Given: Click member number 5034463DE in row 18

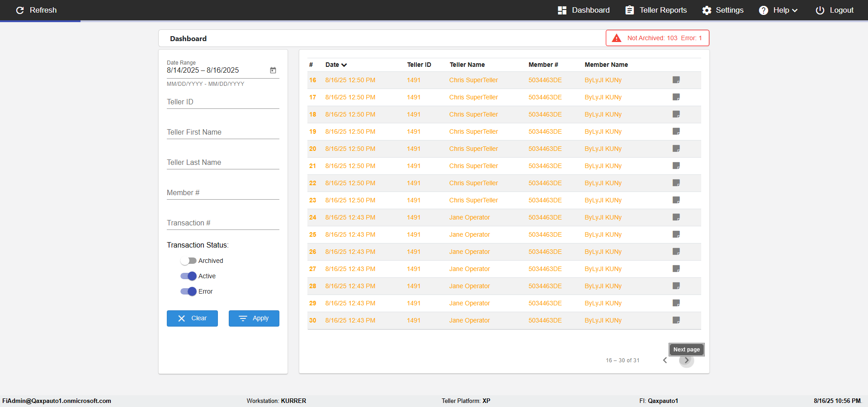Looking at the screenshot, I should (x=545, y=114).
